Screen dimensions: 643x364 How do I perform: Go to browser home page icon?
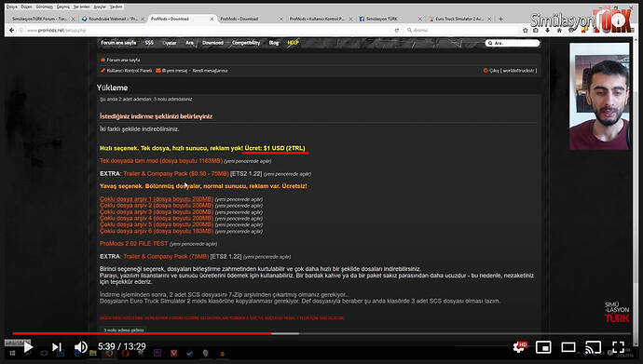tap(559, 31)
